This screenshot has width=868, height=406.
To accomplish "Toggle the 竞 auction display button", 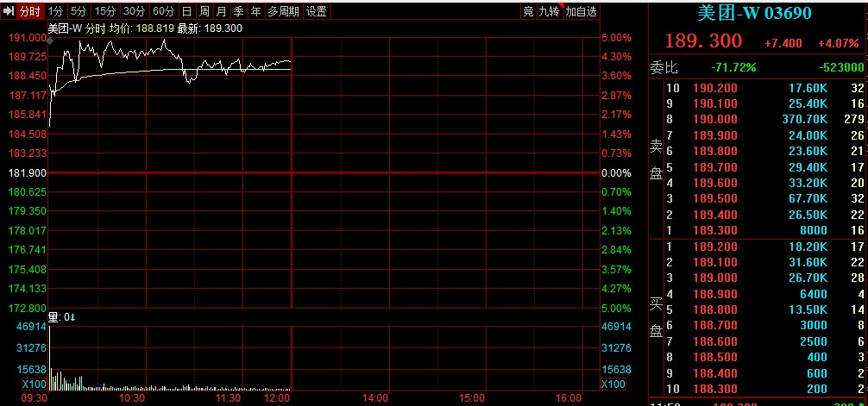I will point(528,11).
